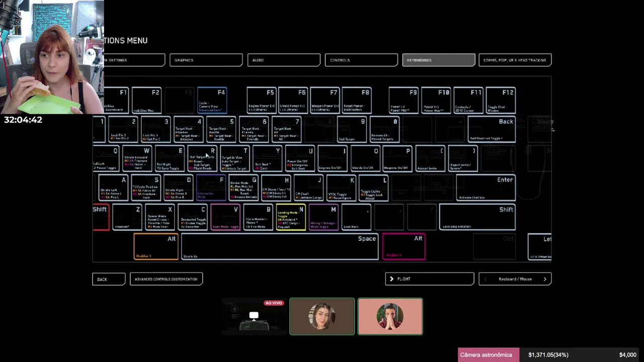
Task: Select the H CM Decoy key
Action: (276, 188)
